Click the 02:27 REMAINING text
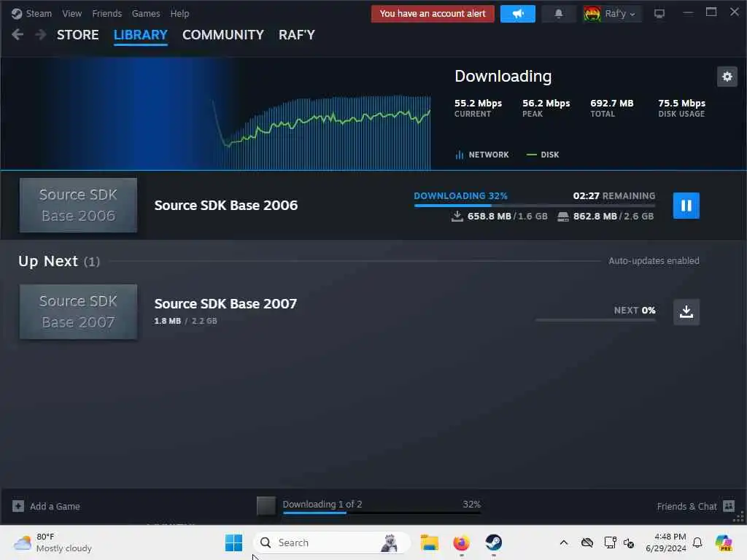Image resolution: width=747 pixels, height=560 pixels. [614, 195]
